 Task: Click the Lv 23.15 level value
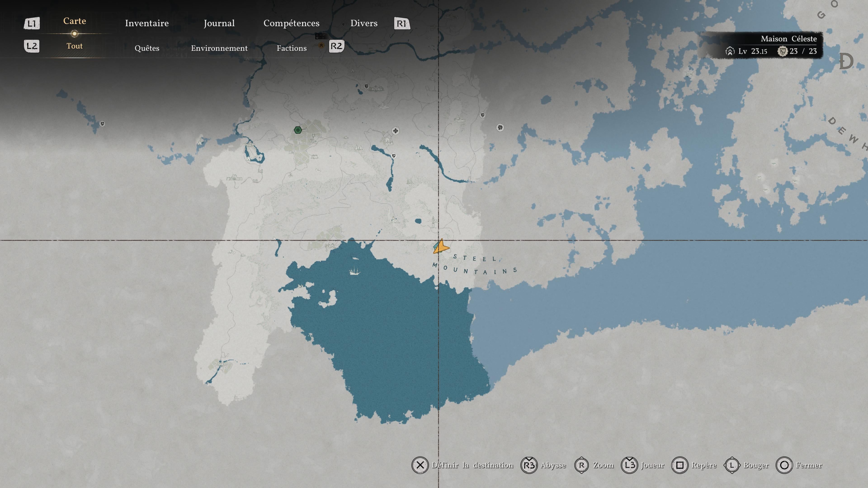pyautogui.click(x=753, y=51)
